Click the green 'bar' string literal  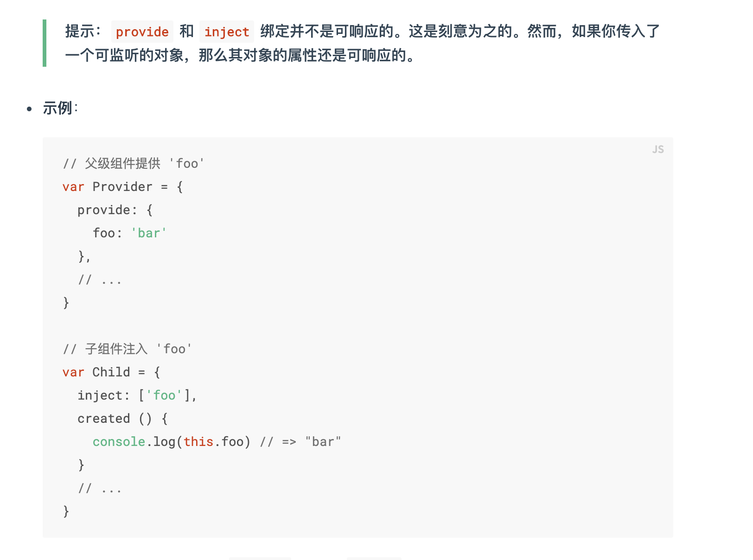click(149, 233)
